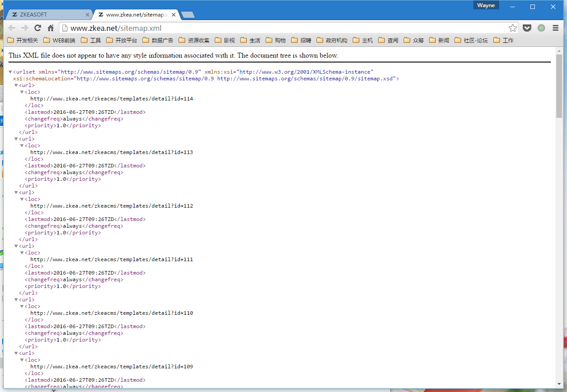Viewport: 567px width, 392px height.
Task: Collapse the loc node for id=110
Action: click(22, 306)
